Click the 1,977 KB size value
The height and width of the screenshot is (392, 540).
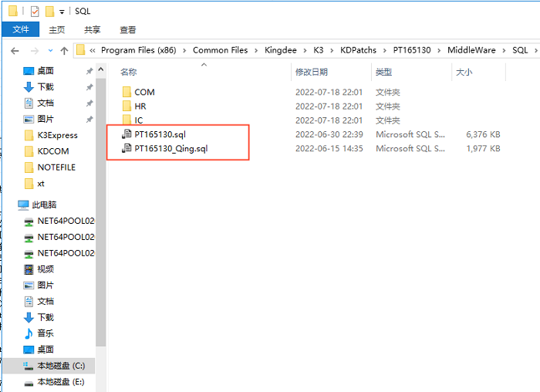pyautogui.click(x=483, y=148)
